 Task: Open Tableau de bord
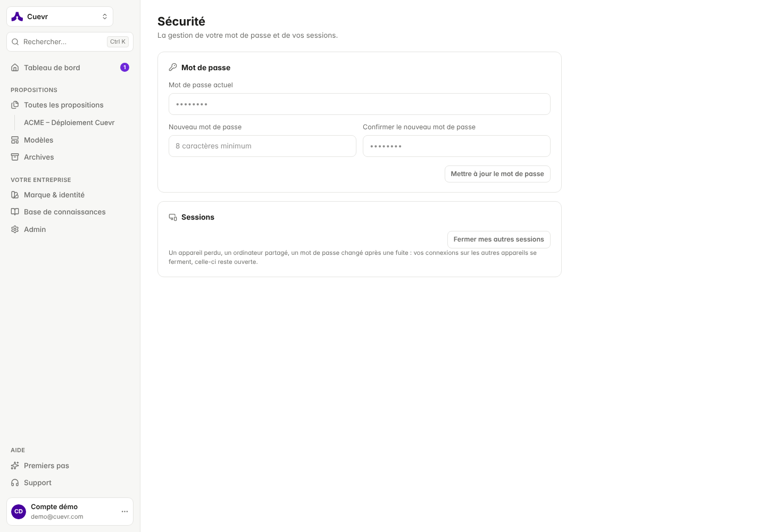tap(70, 68)
